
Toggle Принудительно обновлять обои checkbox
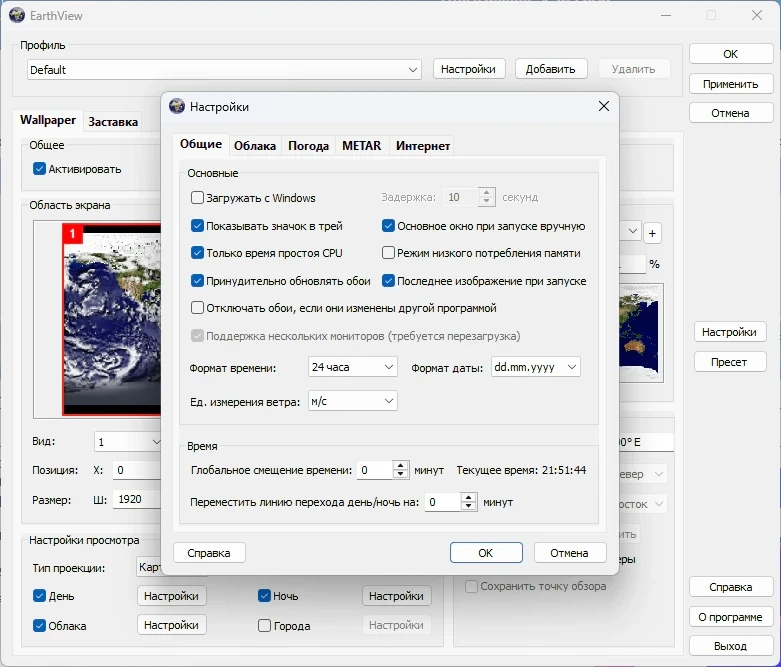tap(197, 281)
